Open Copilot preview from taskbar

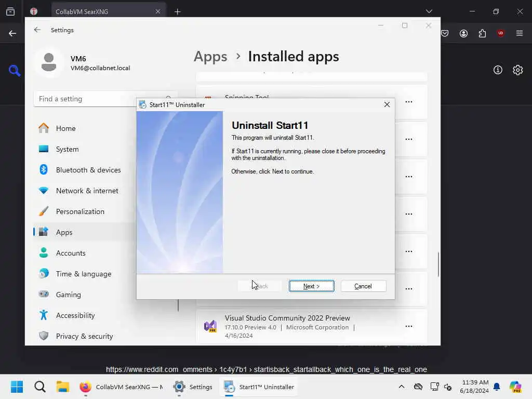515,387
